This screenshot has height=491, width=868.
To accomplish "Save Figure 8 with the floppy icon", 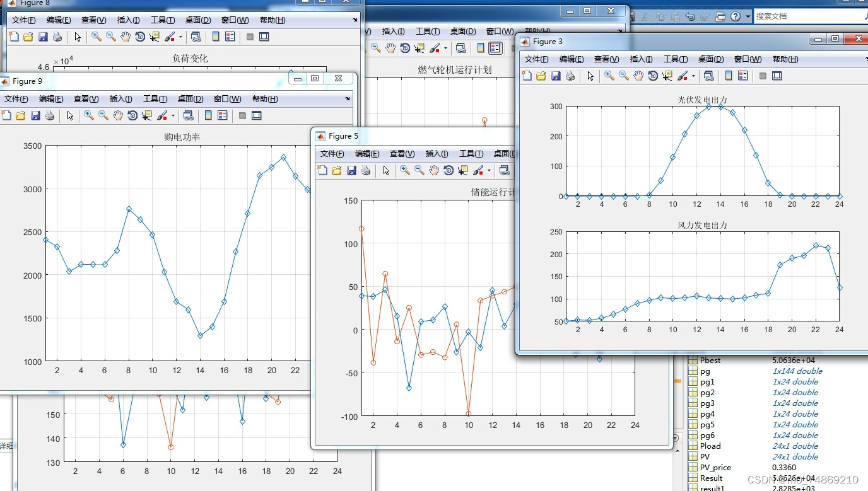I will pyautogui.click(x=43, y=37).
